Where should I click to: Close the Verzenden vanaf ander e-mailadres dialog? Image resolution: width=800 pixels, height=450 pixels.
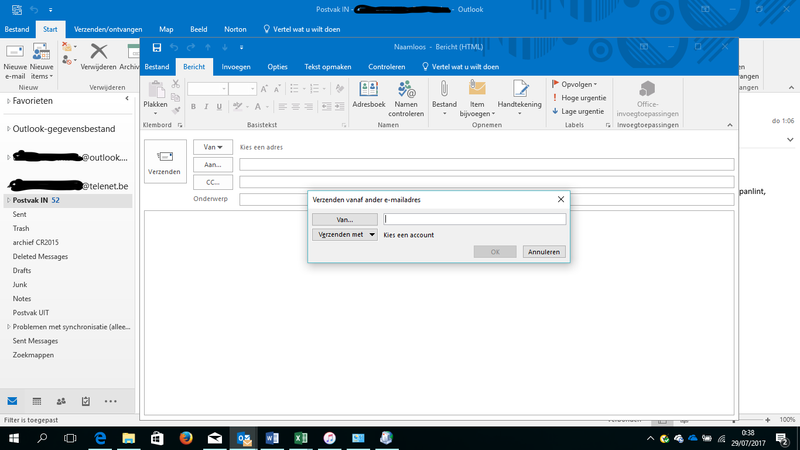(561, 199)
